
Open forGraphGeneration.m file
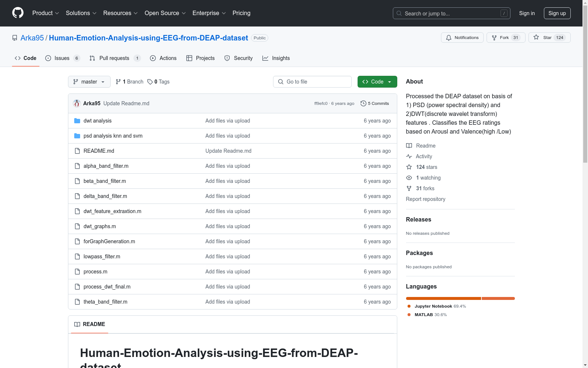[x=109, y=241]
